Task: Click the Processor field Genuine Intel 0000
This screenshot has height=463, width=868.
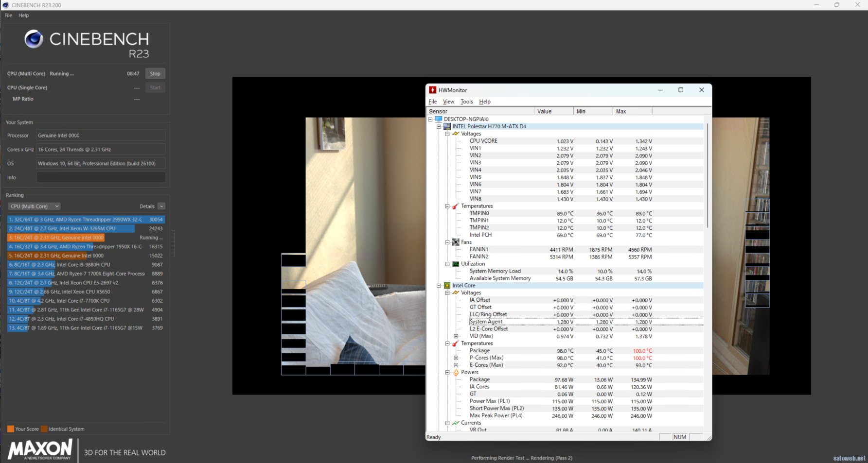Action: point(101,136)
